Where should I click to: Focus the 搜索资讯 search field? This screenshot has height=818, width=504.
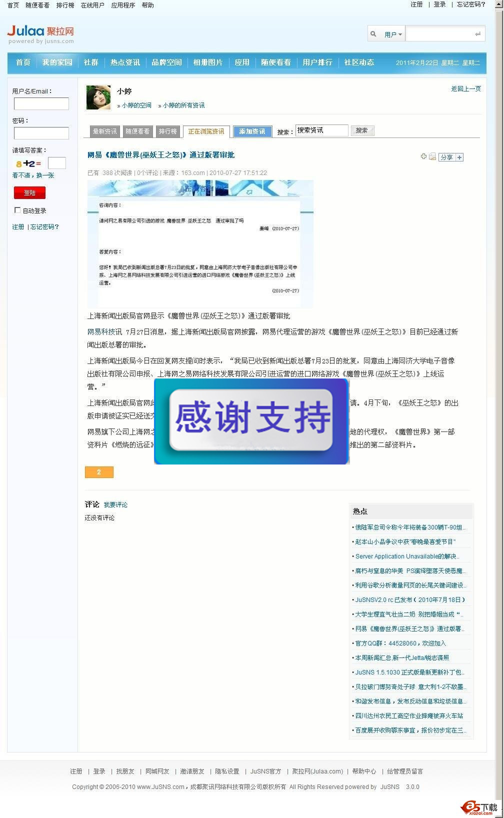322,130
